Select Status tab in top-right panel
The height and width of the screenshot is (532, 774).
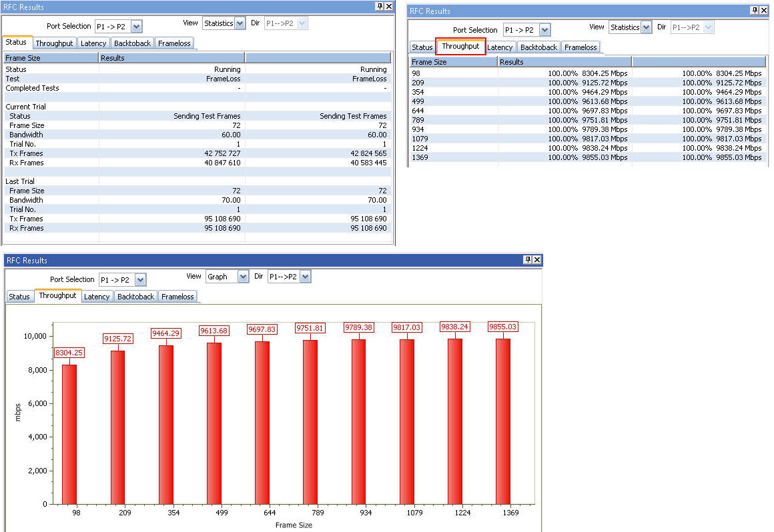tap(422, 47)
